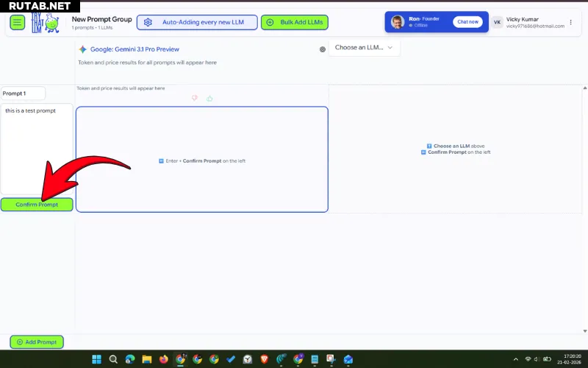Click the thumbs up icon
The image size is (588, 368).
coord(209,98)
